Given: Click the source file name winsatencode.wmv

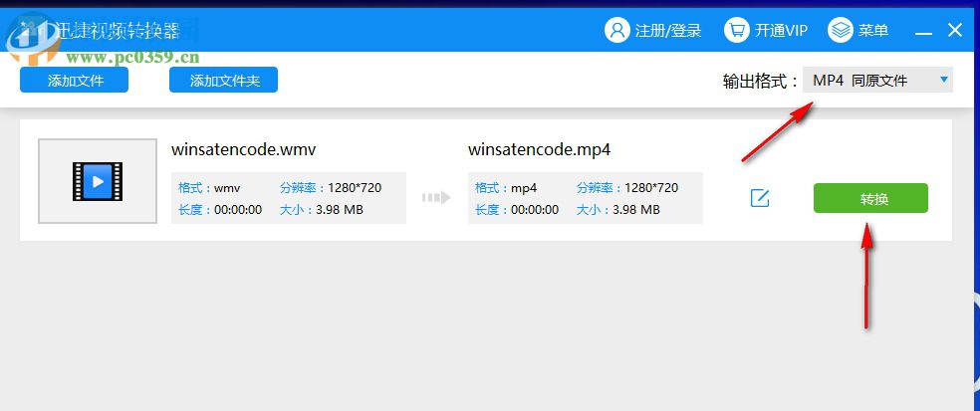Looking at the screenshot, I should (x=244, y=150).
